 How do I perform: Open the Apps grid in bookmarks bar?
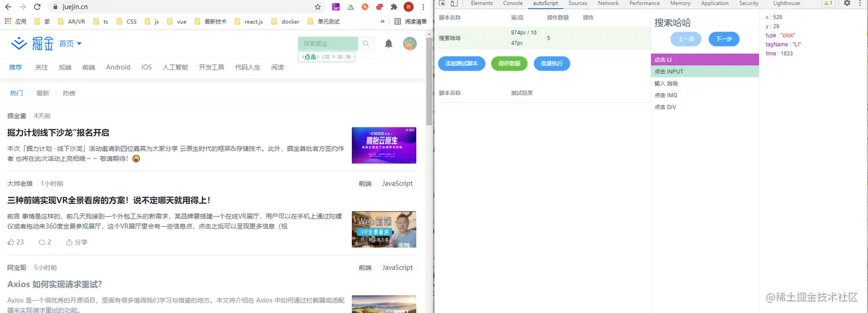coord(7,21)
